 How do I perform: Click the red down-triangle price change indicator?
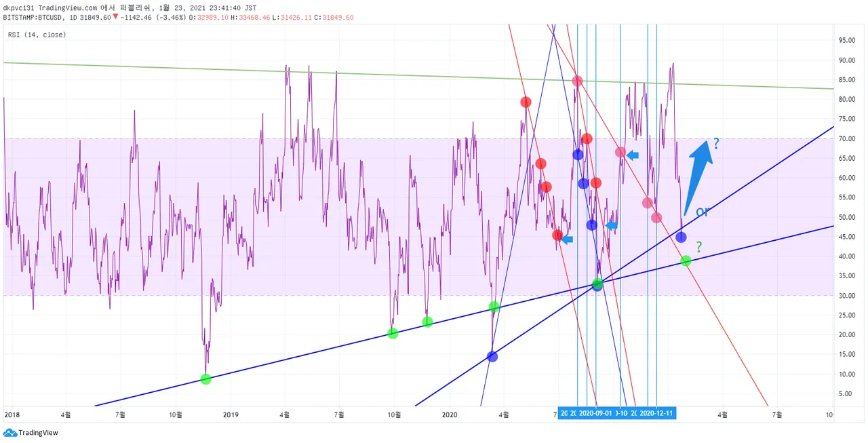click(x=115, y=16)
